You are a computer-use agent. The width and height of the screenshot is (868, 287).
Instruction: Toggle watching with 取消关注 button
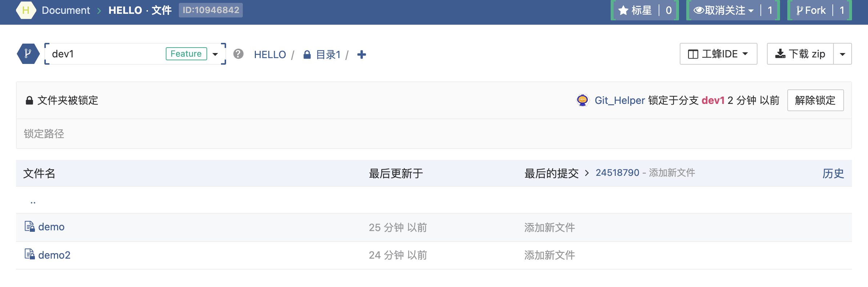723,10
